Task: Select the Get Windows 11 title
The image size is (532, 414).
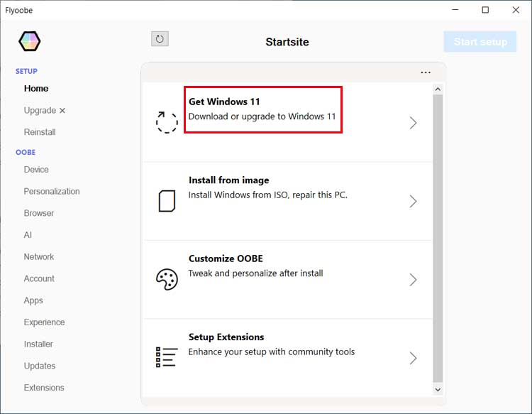Action: tap(224, 102)
